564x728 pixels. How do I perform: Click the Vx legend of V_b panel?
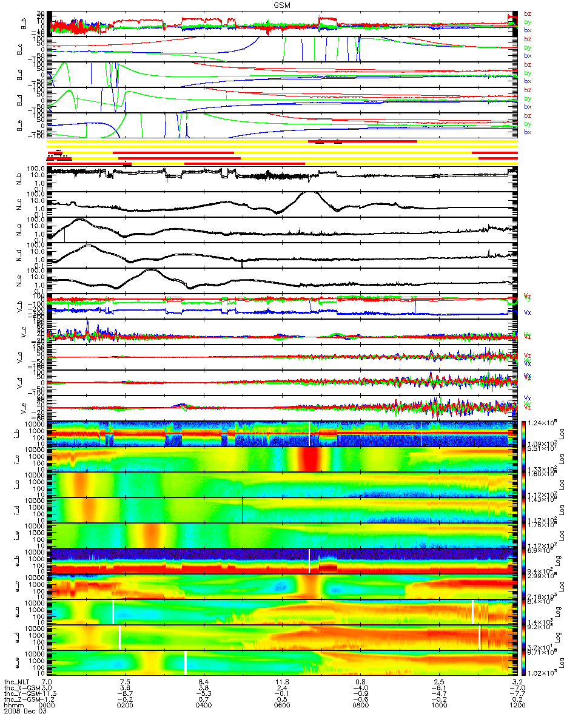click(527, 312)
